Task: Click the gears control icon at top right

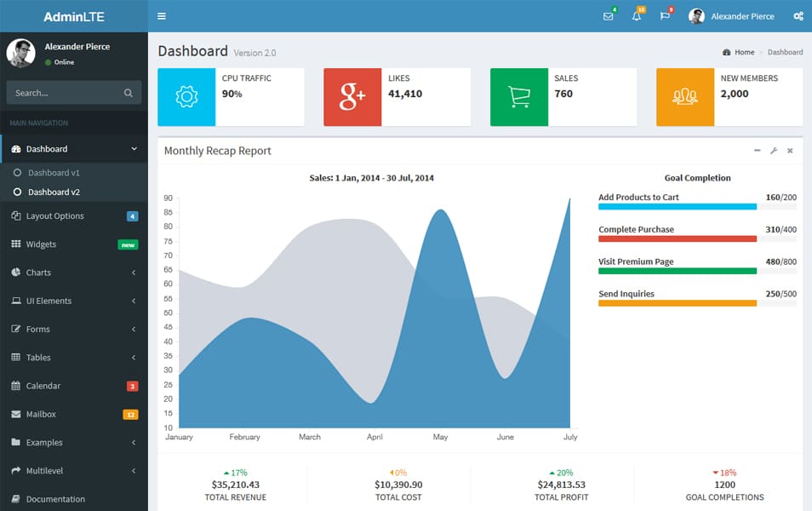Action: click(798, 15)
